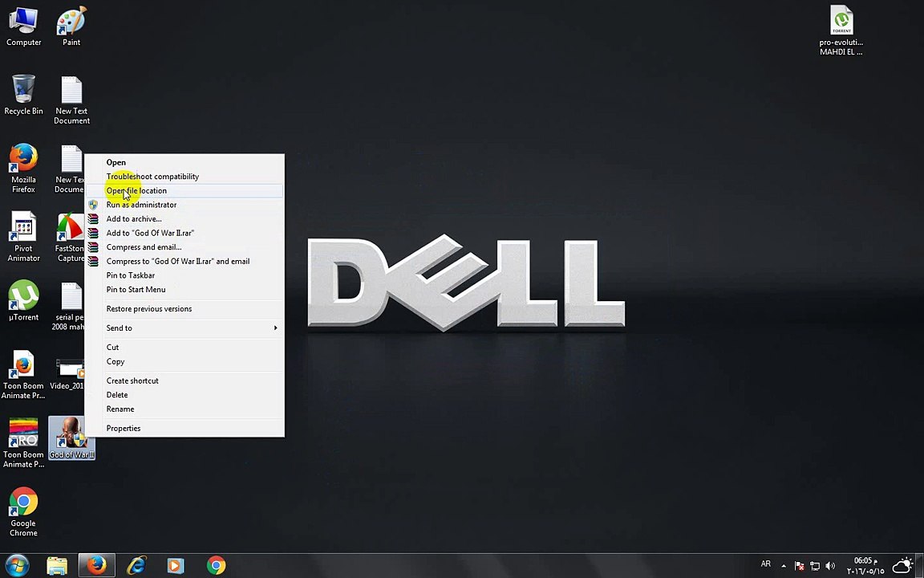Choose Copy in the context menu

[184, 361]
